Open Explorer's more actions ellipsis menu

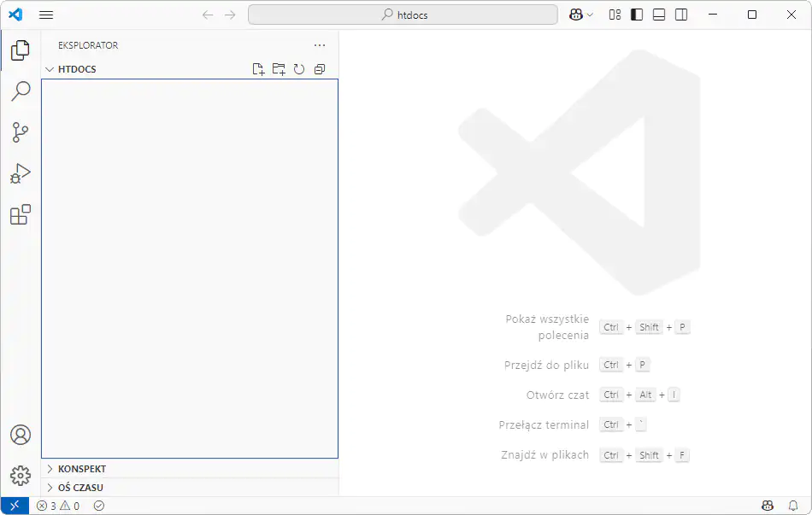(x=320, y=45)
